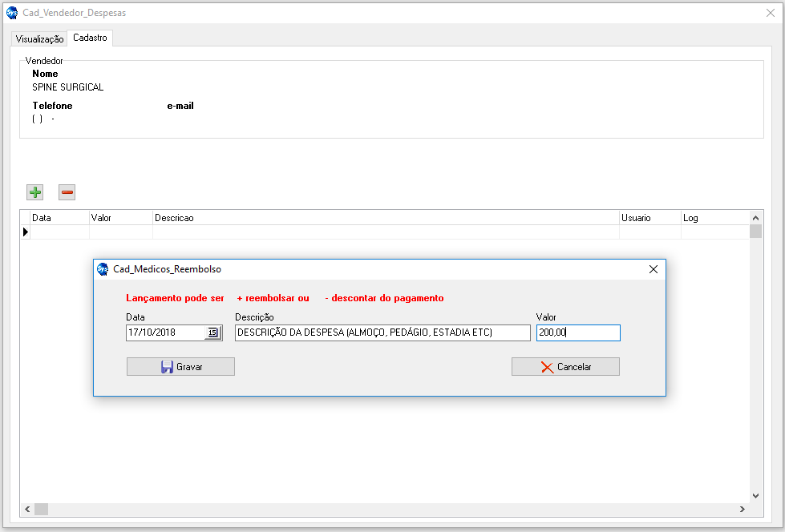The height and width of the screenshot is (532, 785).
Task: Click the red minus remove expense icon
Action: pyautogui.click(x=67, y=192)
